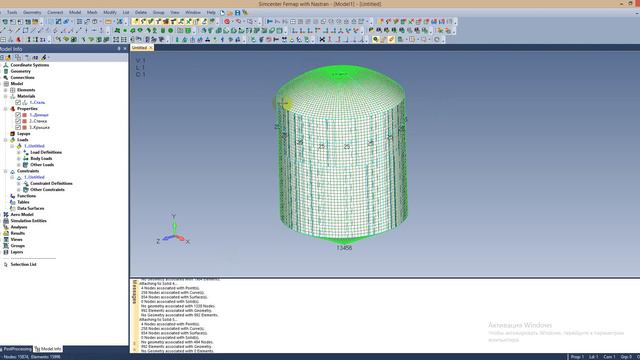Click the Coordinate Systems axis icon
Viewport: 640px width, 360px height.
tap(6, 65)
